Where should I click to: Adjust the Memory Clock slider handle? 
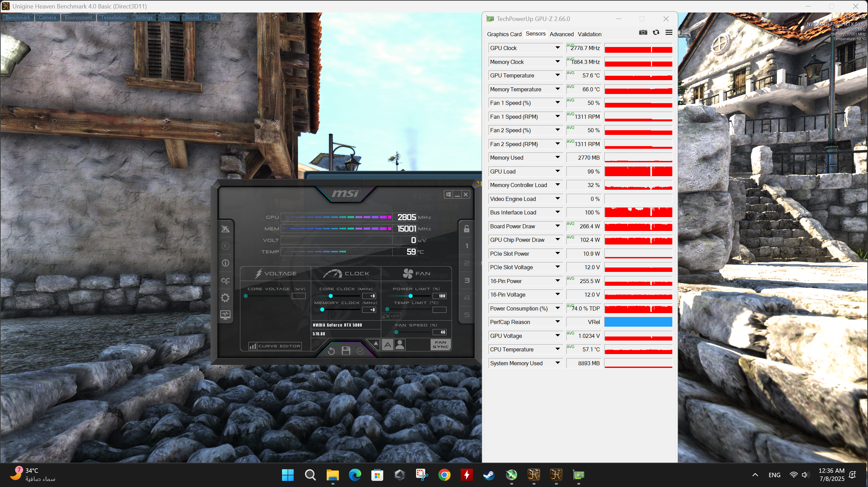(x=322, y=309)
